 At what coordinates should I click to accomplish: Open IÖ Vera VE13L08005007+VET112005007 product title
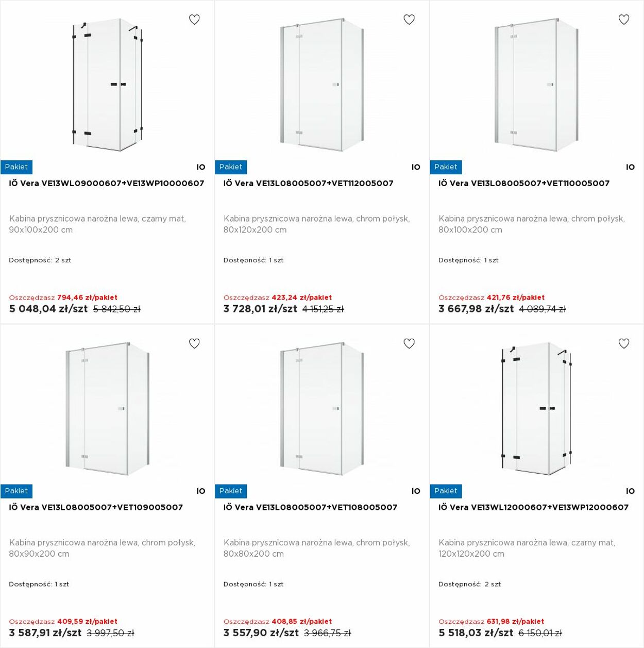(309, 184)
